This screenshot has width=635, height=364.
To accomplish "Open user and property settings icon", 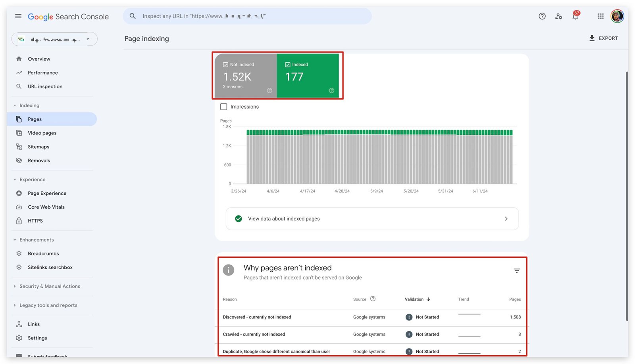I will 558,16.
